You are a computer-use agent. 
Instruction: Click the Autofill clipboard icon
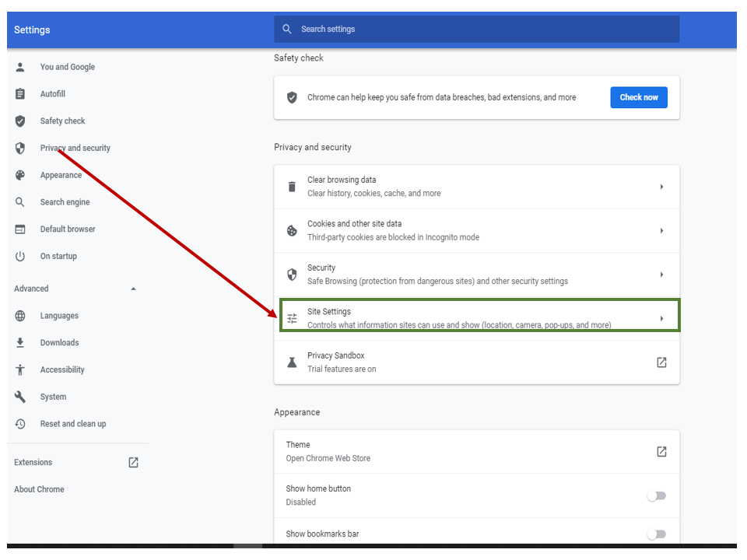tap(20, 94)
